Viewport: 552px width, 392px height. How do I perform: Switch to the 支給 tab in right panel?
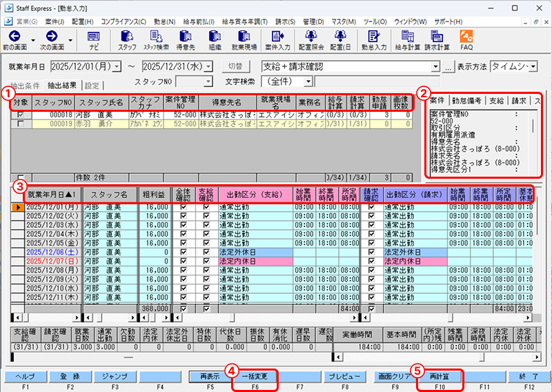pos(496,101)
